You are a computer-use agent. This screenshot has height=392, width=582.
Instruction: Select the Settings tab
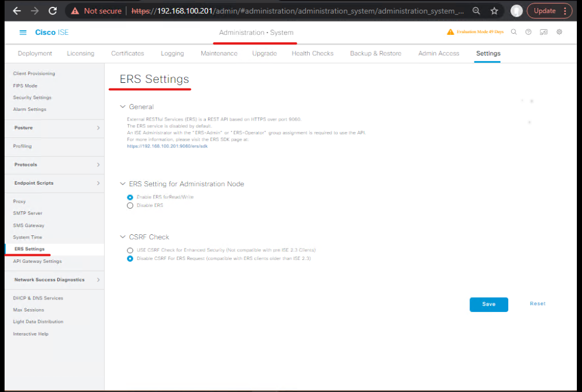pos(488,53)
